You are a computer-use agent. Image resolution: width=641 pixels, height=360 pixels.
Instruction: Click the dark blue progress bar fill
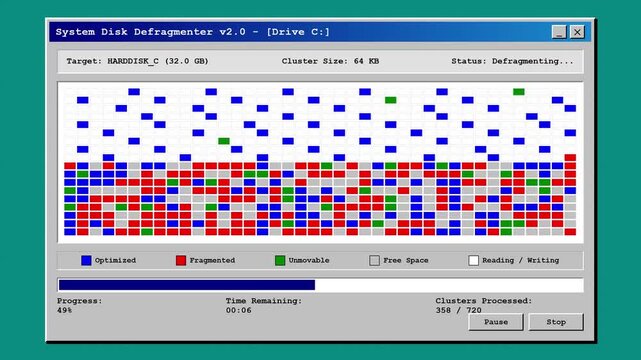[x=187, y=285]
